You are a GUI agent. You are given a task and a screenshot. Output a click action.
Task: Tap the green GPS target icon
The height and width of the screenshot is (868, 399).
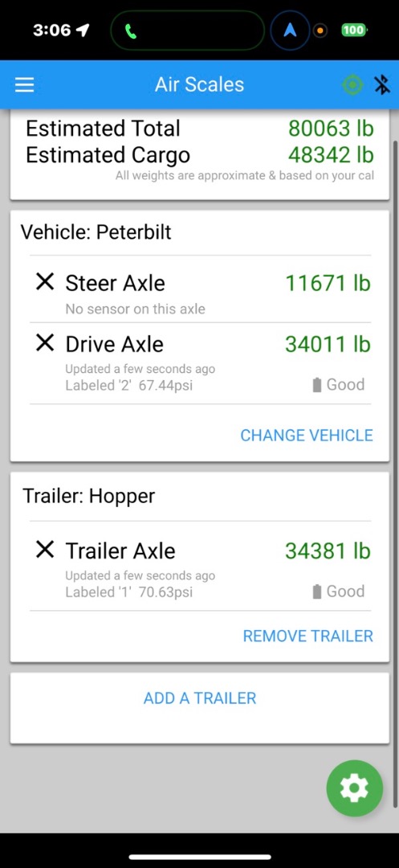(x=352, y=84)
